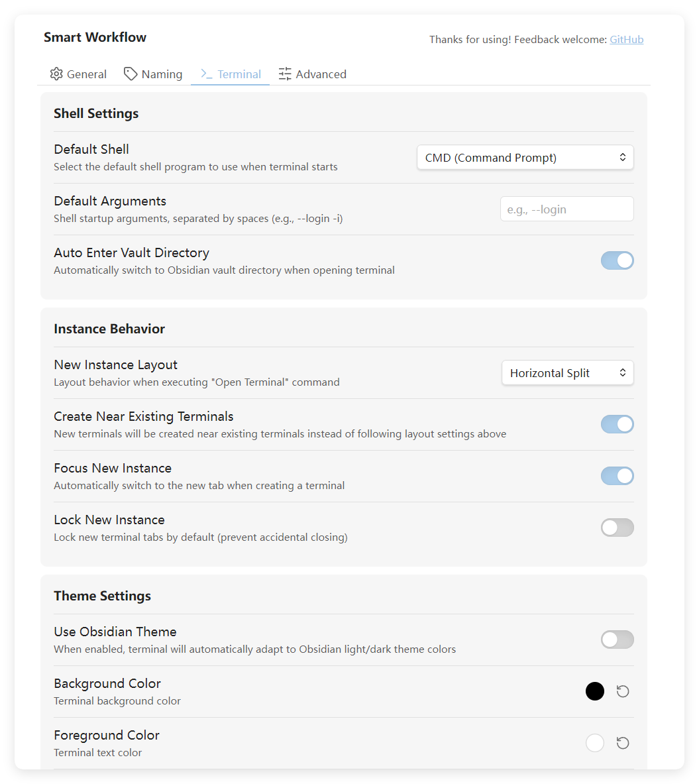Viewport: 699px width, 784px height.
Task: Expand the New Instance Layout dropdown
Action: click(567, 373)
